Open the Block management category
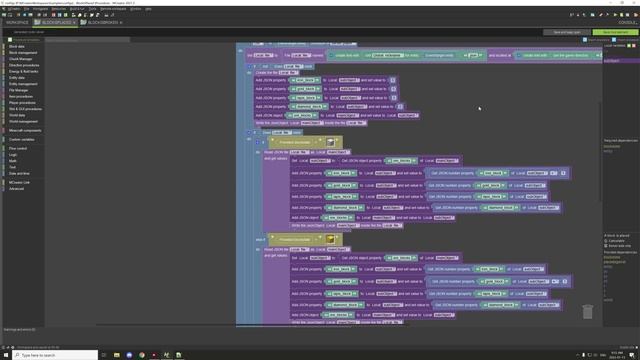This screenshot has width=640, height=360. tap(23, 53)
